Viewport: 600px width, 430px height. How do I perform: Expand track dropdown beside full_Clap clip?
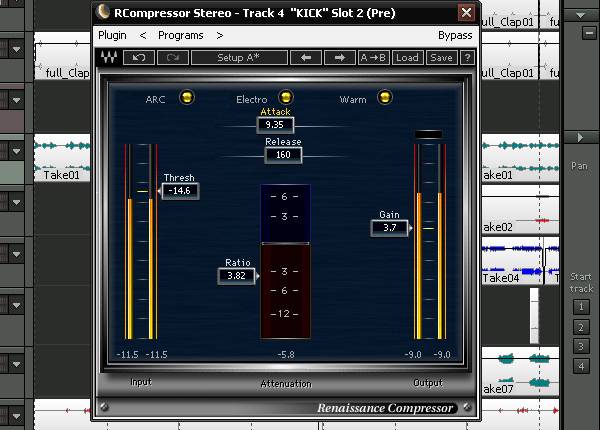tap(16, 49)
